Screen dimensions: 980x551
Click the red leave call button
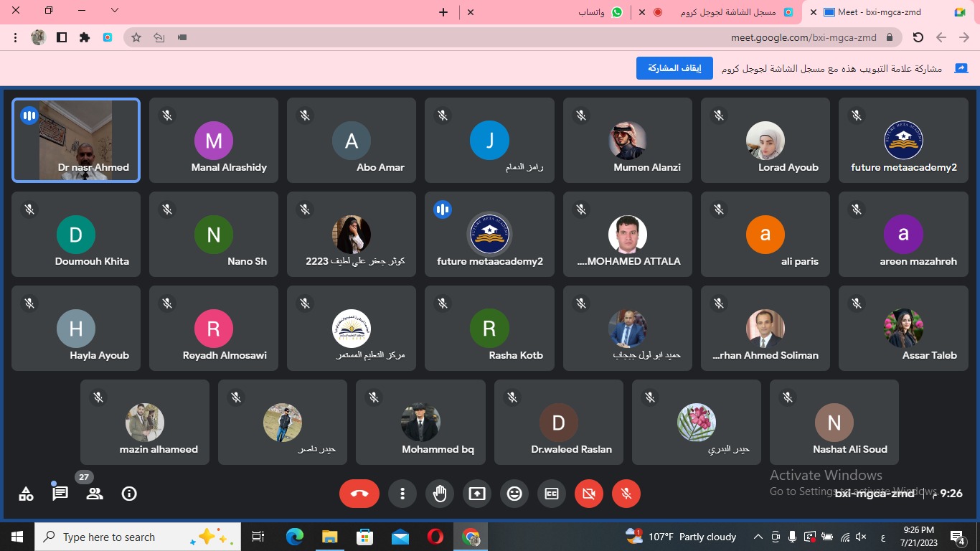(x=359, y=494)
